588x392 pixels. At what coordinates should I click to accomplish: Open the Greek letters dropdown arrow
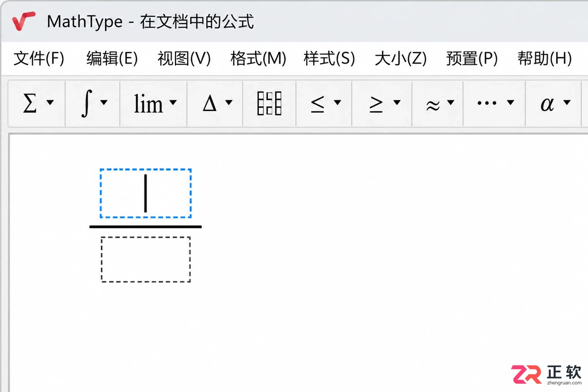pos(567,102)
